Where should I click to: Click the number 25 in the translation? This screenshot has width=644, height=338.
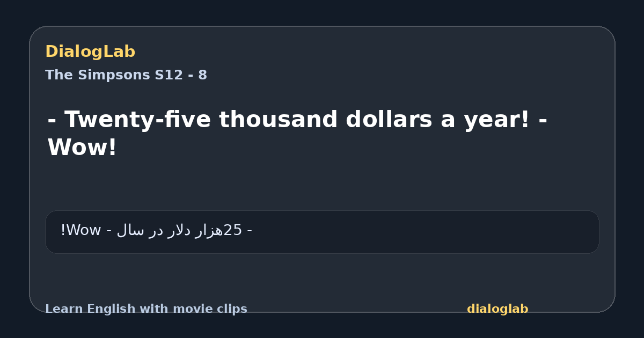[233, 230]
